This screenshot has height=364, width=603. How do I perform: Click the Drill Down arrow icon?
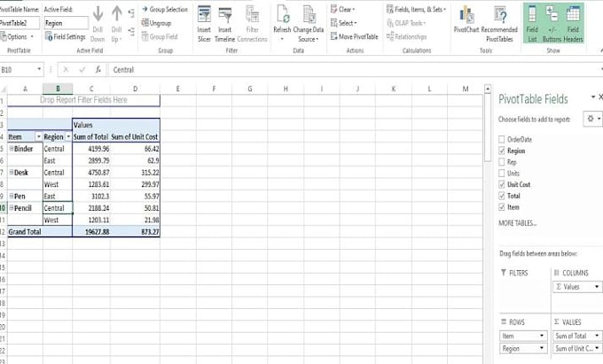coord(98,14)
